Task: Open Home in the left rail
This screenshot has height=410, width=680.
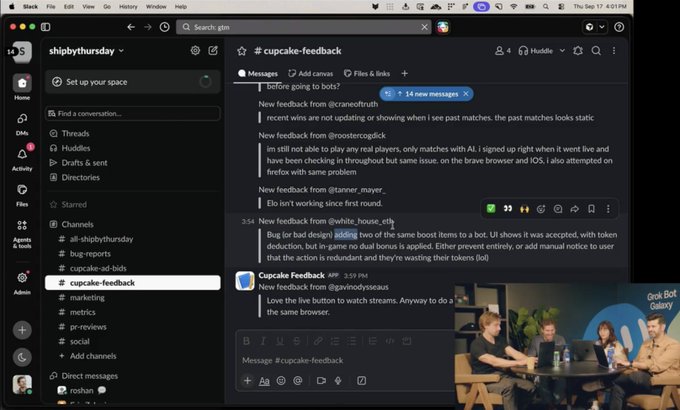Action: tap(22, 87)
